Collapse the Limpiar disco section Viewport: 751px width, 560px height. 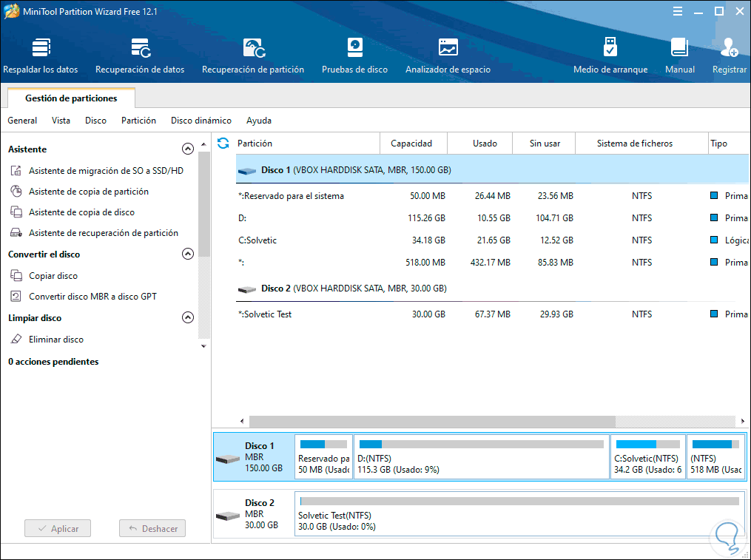(188, 318)
